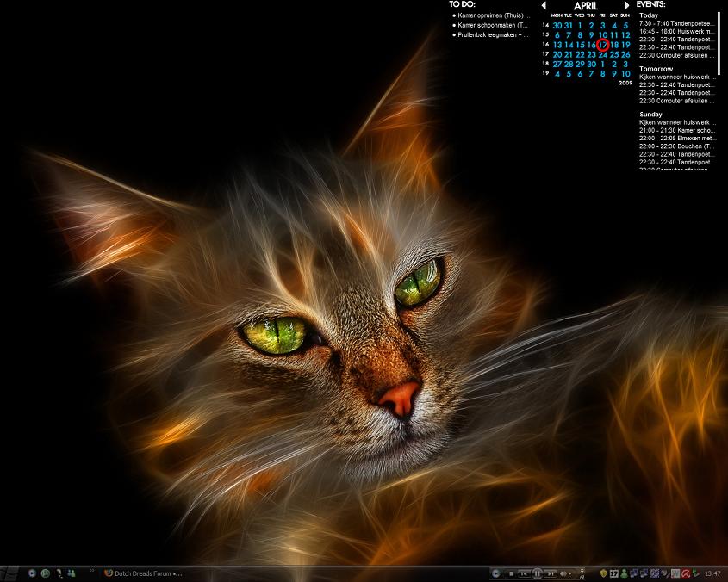Launch Windows Media Player from Quick Launch
This screenshot has width=728, height=582.
click(x=32, y=573)
